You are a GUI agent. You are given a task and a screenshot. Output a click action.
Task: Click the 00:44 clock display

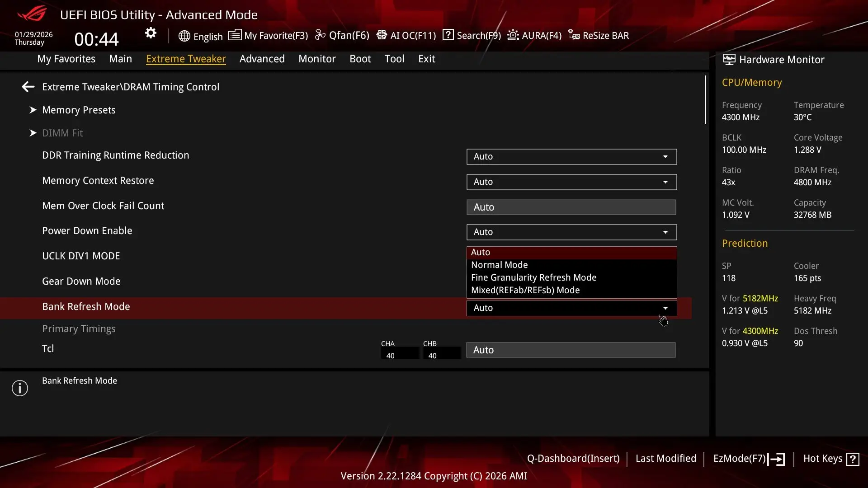tap(96, 39)
